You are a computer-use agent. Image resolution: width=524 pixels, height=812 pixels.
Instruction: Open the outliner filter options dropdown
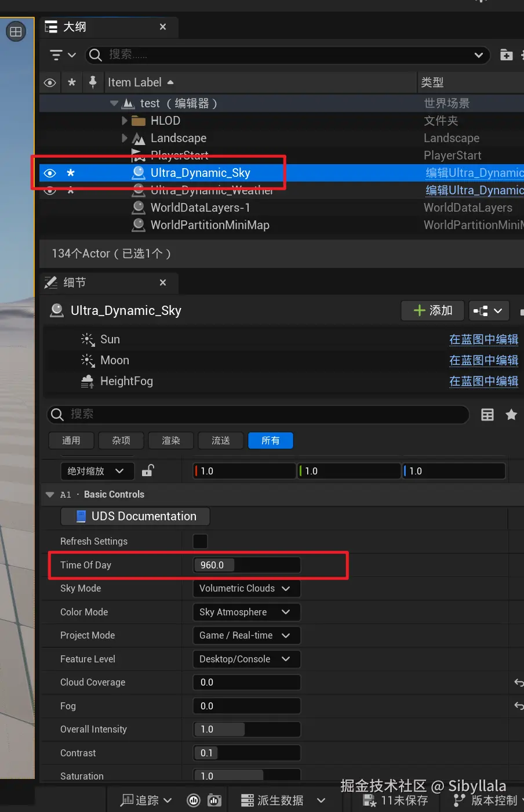point(63,55)
